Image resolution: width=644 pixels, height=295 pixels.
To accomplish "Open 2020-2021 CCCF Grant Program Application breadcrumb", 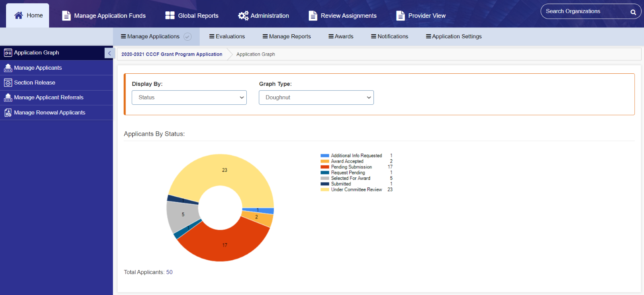I will tap(172, 54).
